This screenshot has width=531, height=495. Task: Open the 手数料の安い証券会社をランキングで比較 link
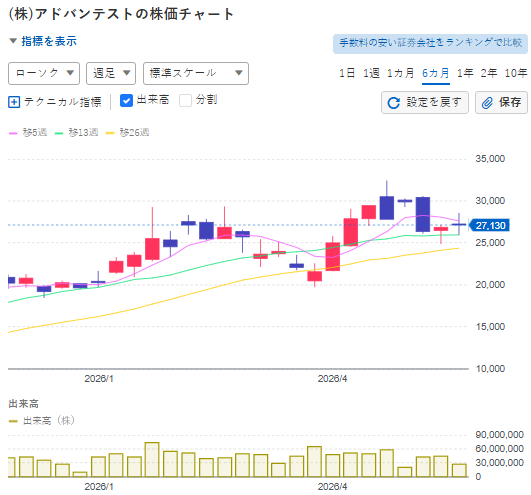[x=430, y=43]
